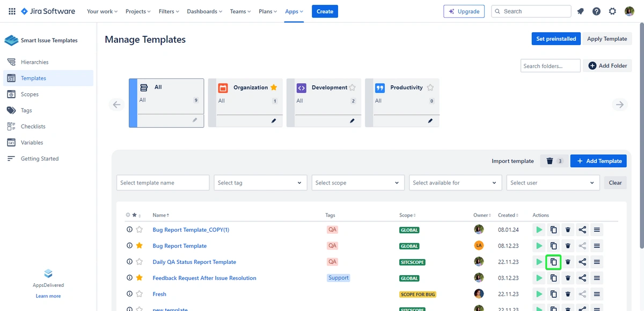Screen dimensions: 644x311
Task: Go to Hierarchies in sidebar
Action: pos(48,62)
